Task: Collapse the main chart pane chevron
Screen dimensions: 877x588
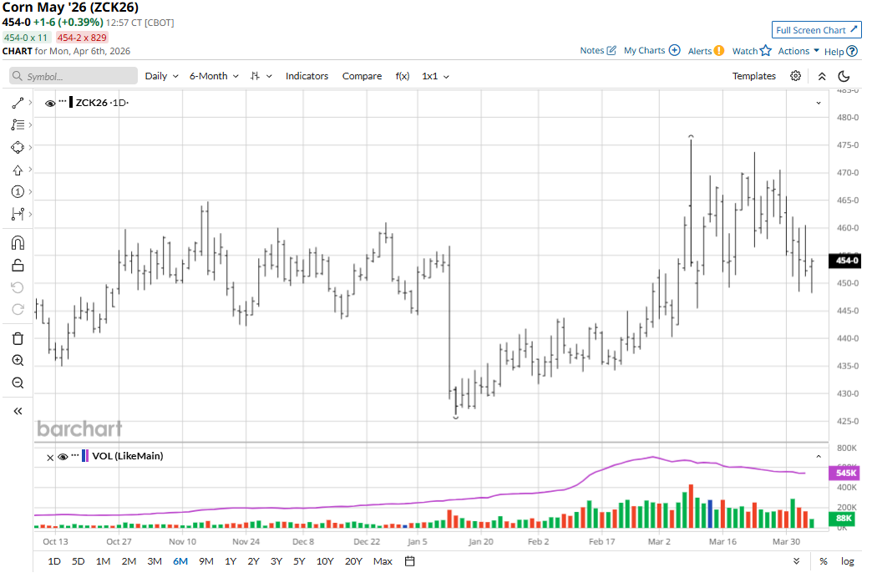Action: coord(819,103)
